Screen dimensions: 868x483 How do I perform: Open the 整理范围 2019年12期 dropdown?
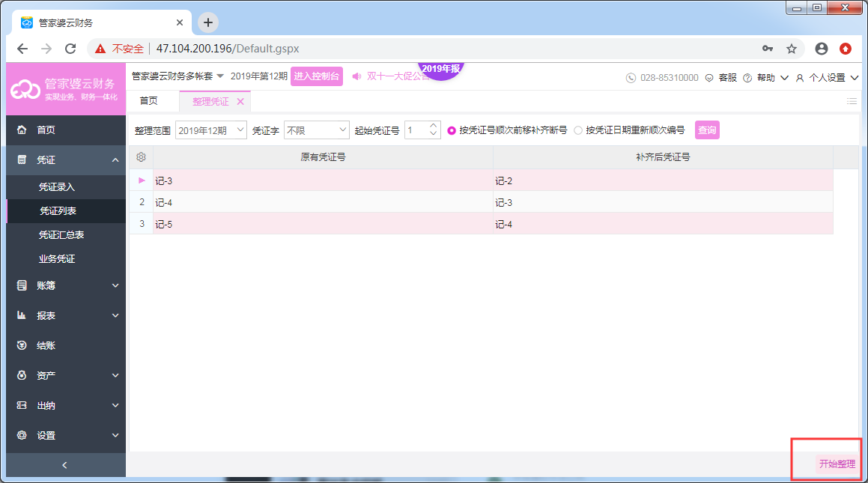(x=211, y=130)
